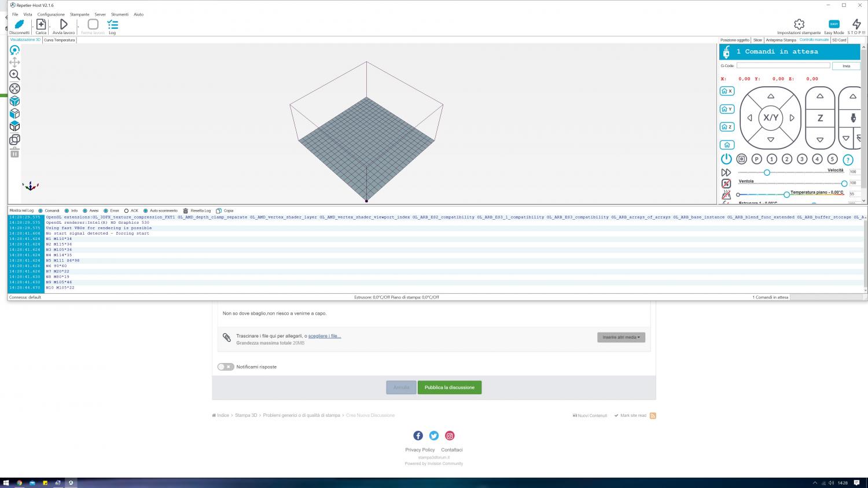Click scegliere i file link
The height and width of the screenshot is (488, 868).
(325, 336)
